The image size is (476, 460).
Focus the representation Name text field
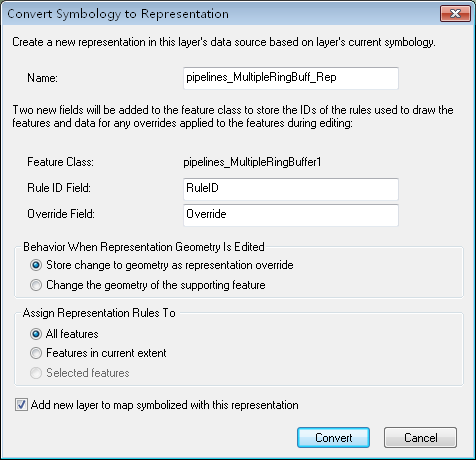click(x=291, y=78)
